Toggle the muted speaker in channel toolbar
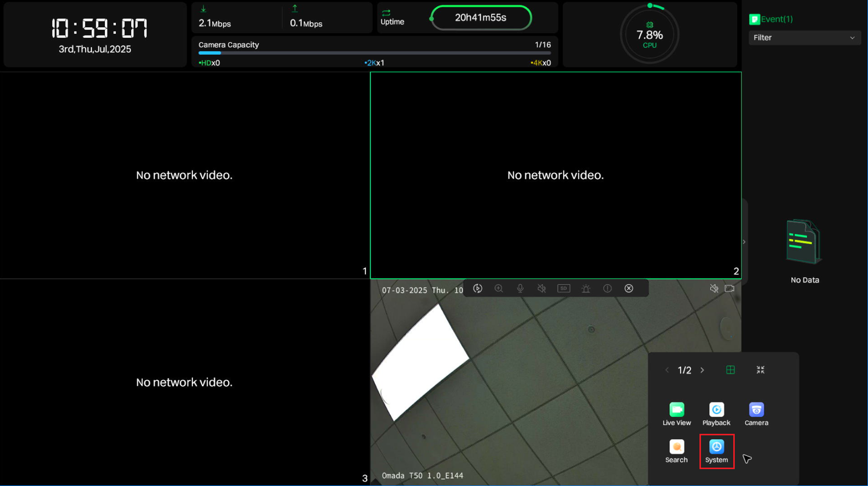 [542, 289]
